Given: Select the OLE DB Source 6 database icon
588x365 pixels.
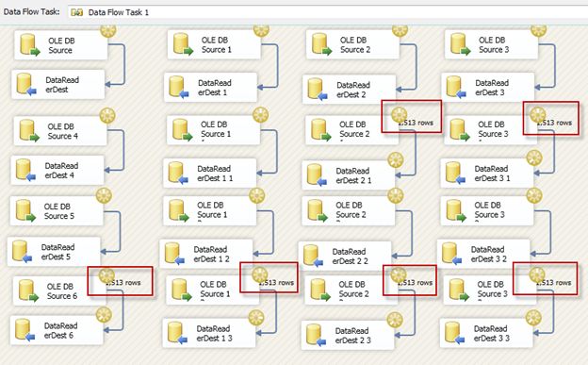Looking at the screenshot, I should point(28,290).
